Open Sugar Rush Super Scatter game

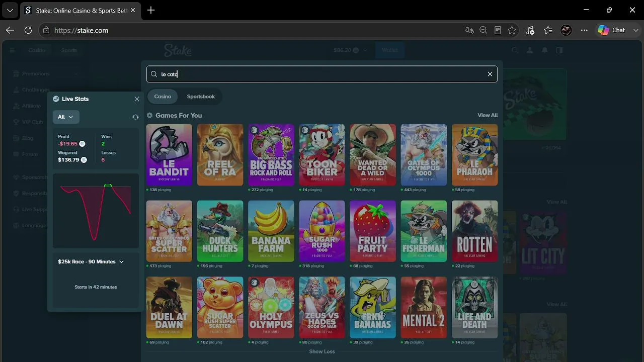(220, 308)
